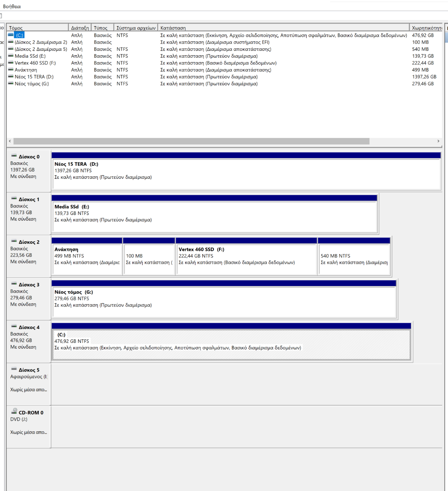Click the disk icon next to Δίσκος 2
The image size is (448, 491).
click(14, 242)
